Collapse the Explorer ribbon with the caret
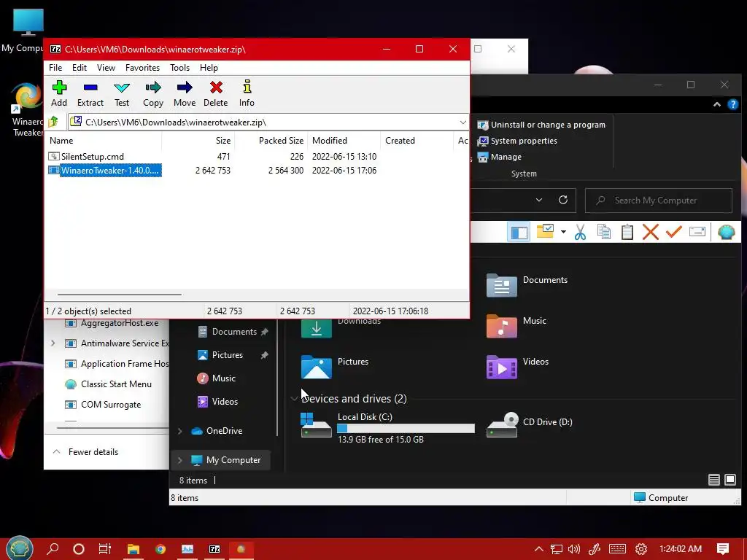This screenshot has height=560, width=747. 716,104
